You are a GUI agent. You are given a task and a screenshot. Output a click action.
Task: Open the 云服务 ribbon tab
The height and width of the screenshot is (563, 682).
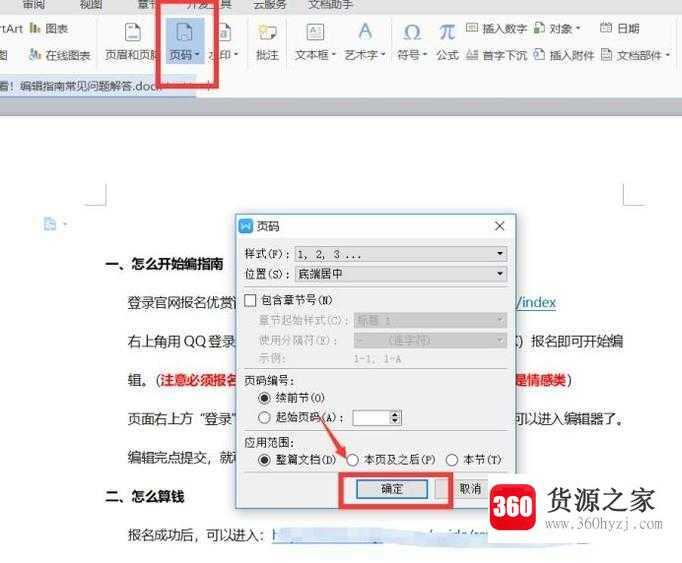pyautogui.click(x=270, y=4)
